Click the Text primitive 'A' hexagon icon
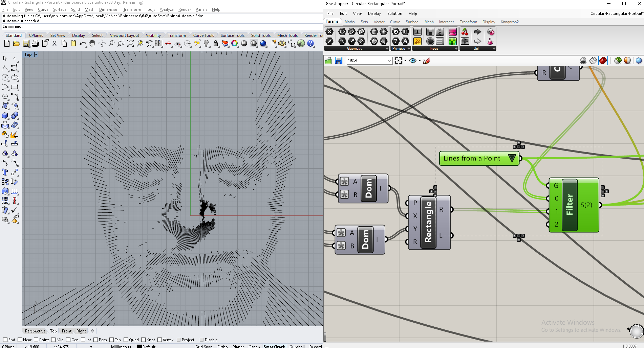This screenshot has width=644, height=348. point(405,41)
